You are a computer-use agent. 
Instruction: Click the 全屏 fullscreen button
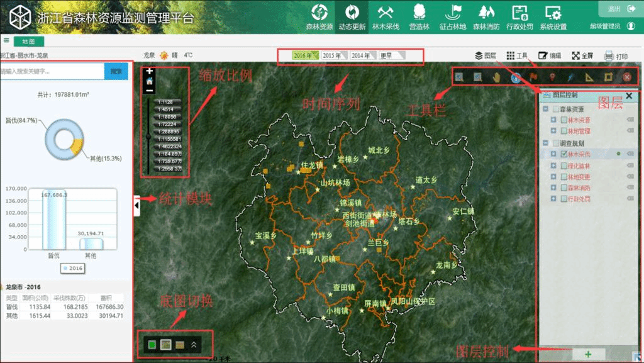click(x=581, y=56)
